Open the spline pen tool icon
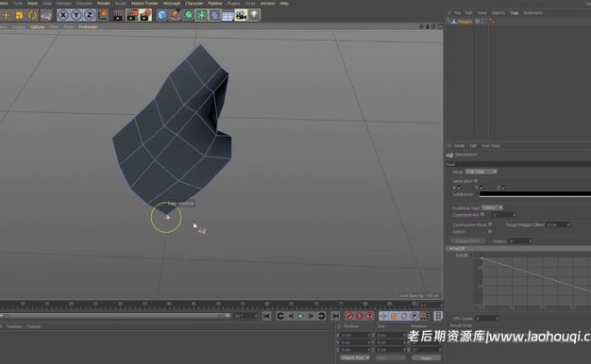Screen dimensions: 591x364 176,15
